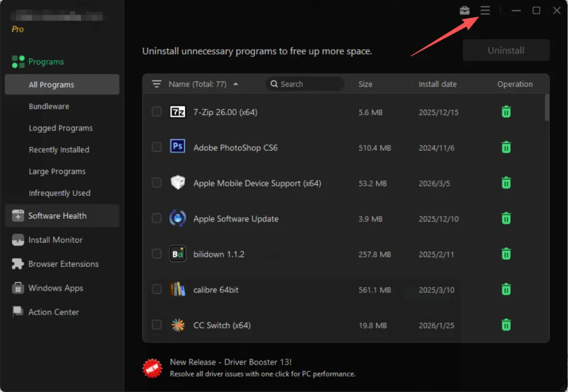
Task: Show Large Programs list
Action: tap(57, 172)
